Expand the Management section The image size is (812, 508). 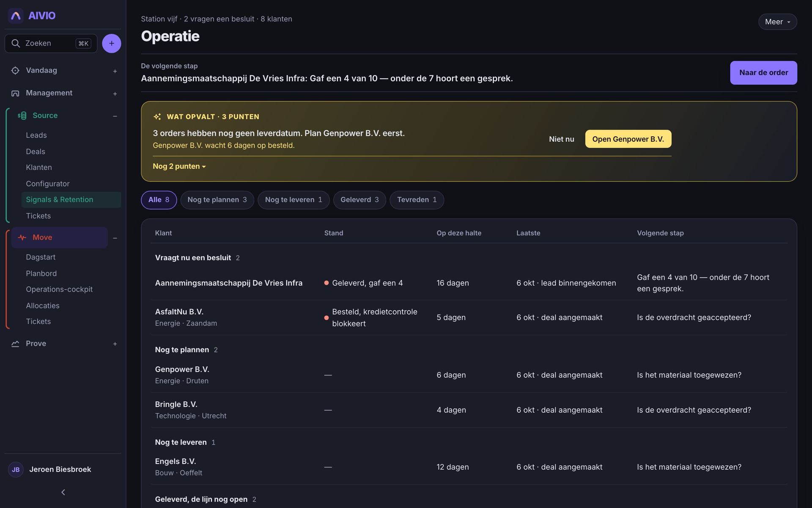click(115, 94)
